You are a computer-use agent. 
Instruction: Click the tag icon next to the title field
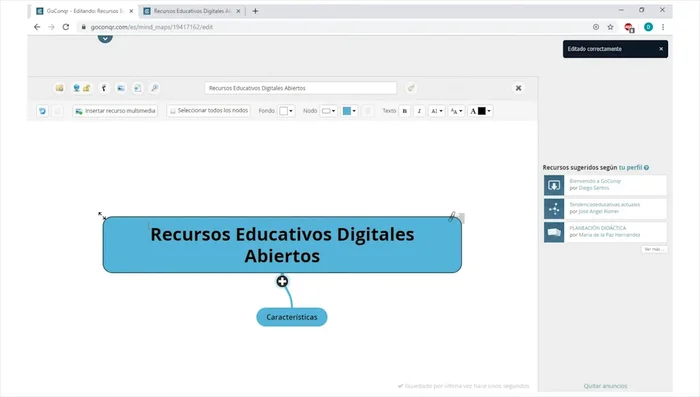point(411,88)
